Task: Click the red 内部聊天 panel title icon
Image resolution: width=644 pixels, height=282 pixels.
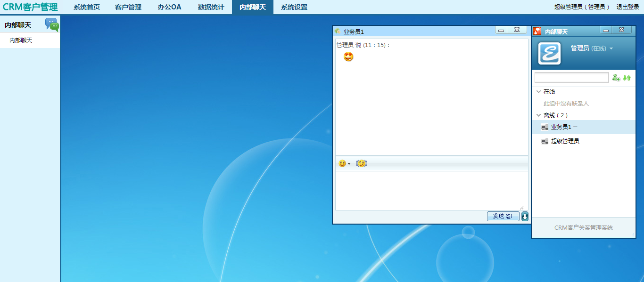Action: [537, 32]
